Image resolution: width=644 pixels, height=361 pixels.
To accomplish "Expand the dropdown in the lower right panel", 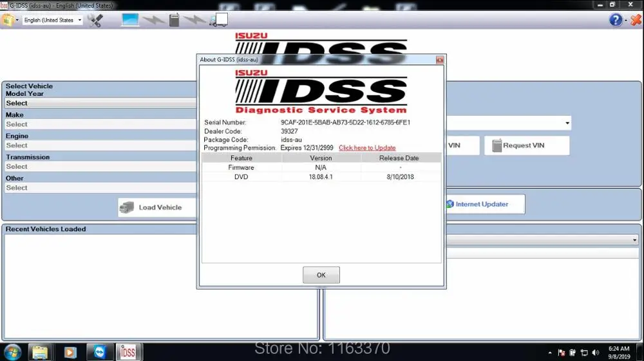I will coord(634,239).
